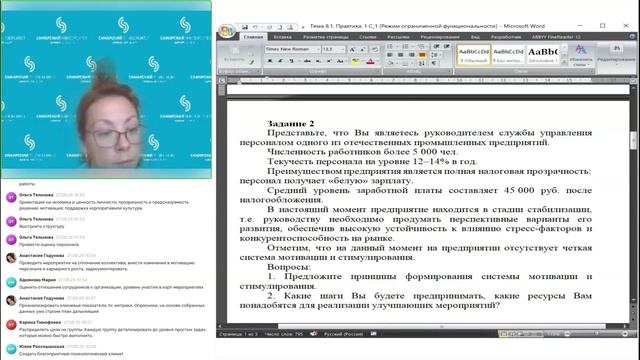Click the Numbering list icon
Viewport: 640px width, 360px height.
click(405, 47)
